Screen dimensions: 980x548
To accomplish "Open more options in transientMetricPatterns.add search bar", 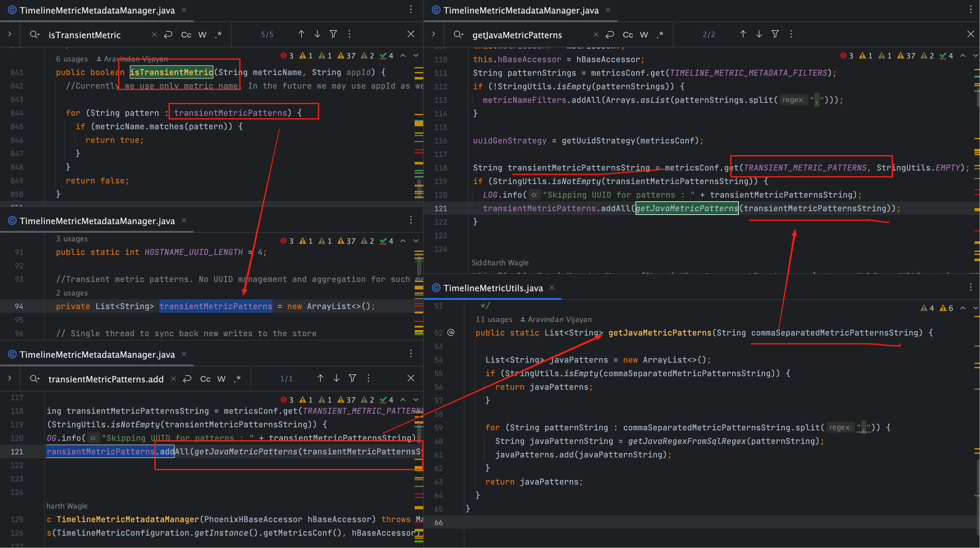I will coord(368,378).
